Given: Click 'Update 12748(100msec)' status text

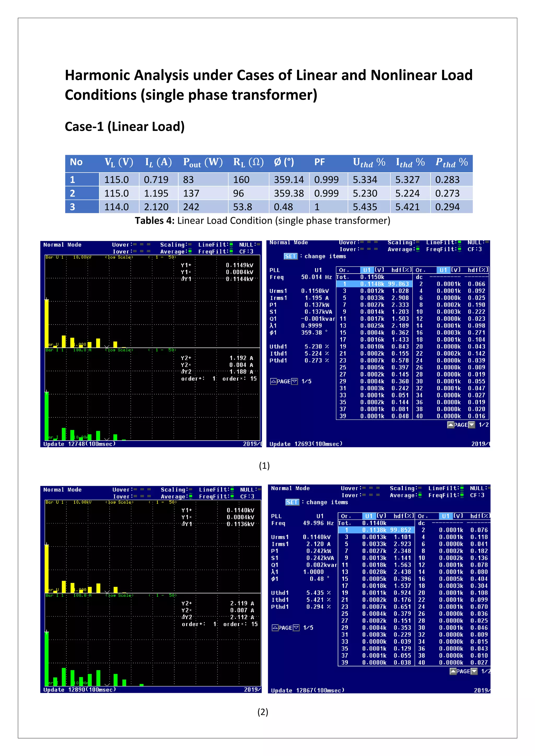Looking at the screenshot, I should tap(79, 444).
